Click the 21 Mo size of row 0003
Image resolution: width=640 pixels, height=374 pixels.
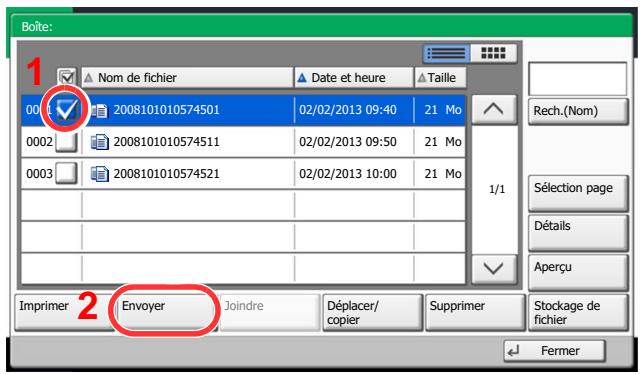point(443,174)
